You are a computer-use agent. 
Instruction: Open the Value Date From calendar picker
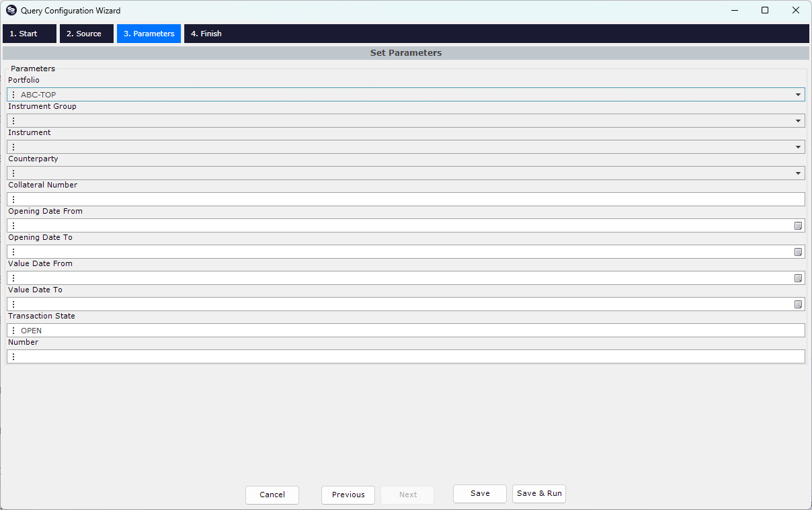(798, 278)
